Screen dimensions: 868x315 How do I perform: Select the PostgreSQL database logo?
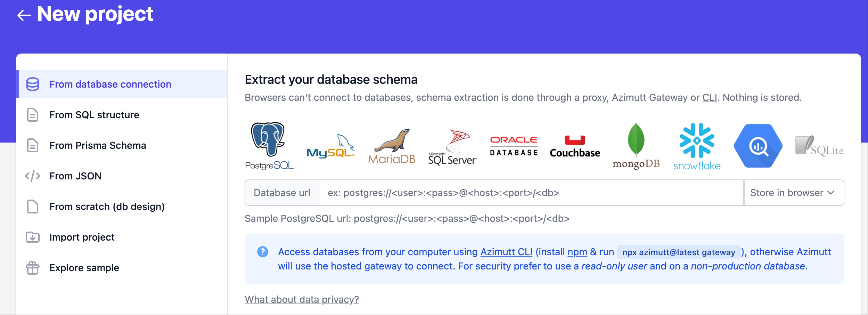[269, 146]
